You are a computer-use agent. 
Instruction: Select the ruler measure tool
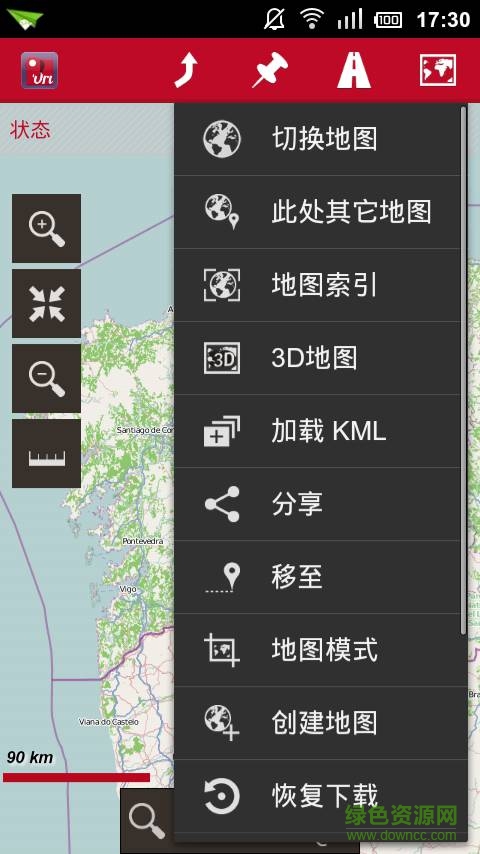(46, 453)
